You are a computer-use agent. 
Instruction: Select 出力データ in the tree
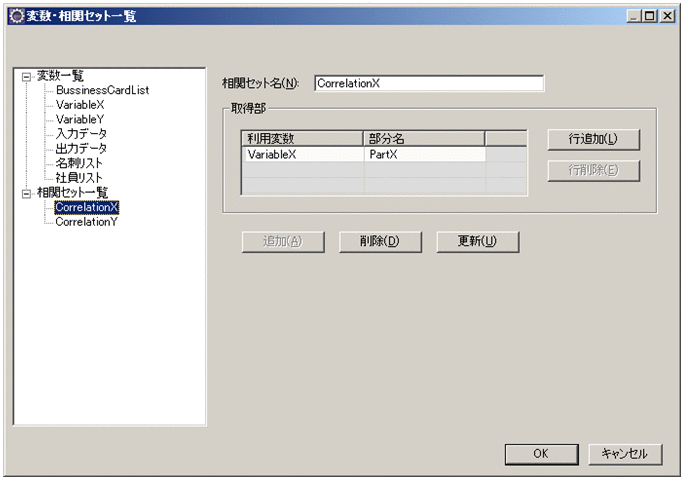click(81, 149)
